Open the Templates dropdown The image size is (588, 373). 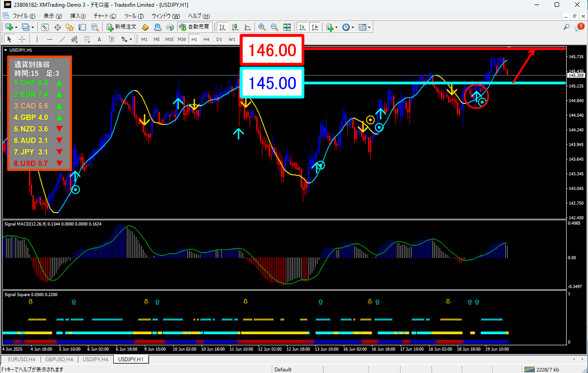pos(364,27)
